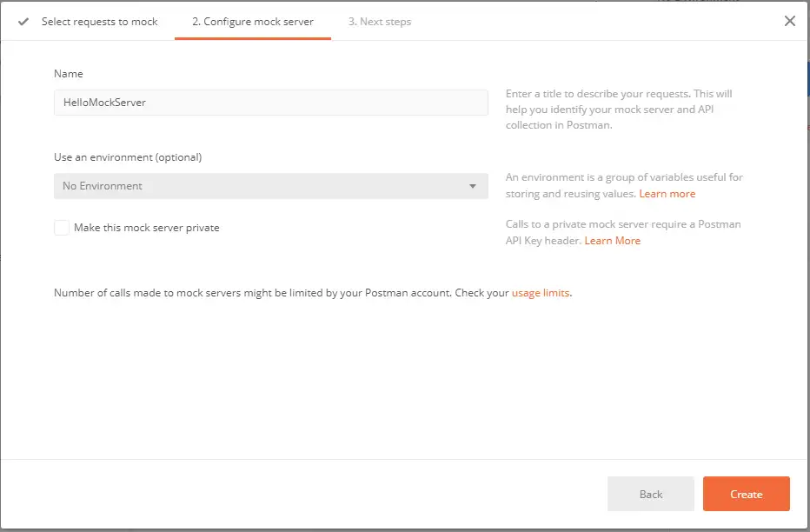
Task: Close the mock server dialog with X
Action: pos(789,22)
